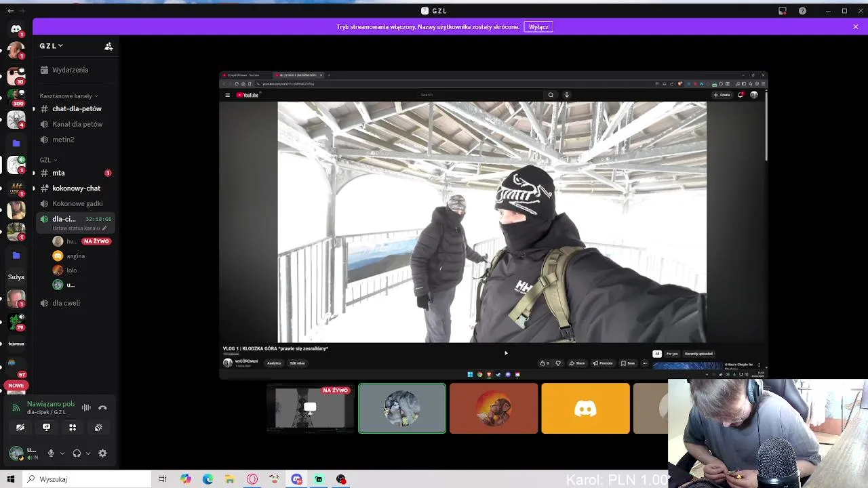Select the highlighted speaking participant tile
The image size is (868, 488).
tap(402, 408)
